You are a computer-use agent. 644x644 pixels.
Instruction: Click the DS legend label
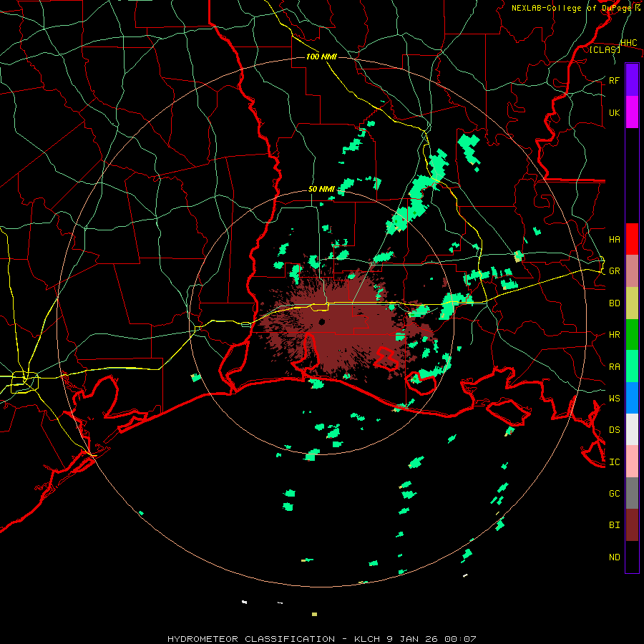coord(614,429)
